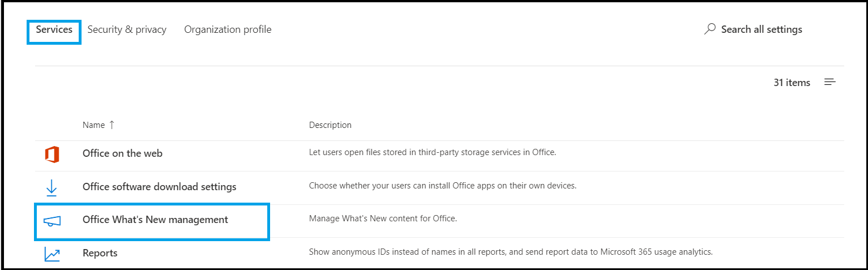Switch to the Services tab
The image size is (868, 270).
pyautogui.click(x=54, y=29)
